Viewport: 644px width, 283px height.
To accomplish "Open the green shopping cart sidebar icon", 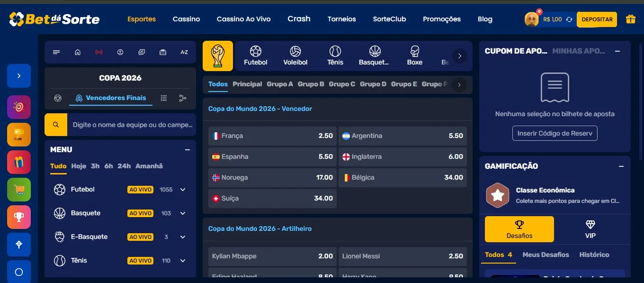I will coord(19,190).
